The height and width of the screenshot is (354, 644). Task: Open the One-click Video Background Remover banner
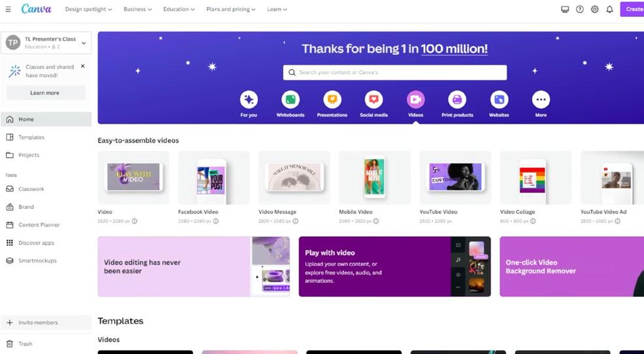(571, 266)
